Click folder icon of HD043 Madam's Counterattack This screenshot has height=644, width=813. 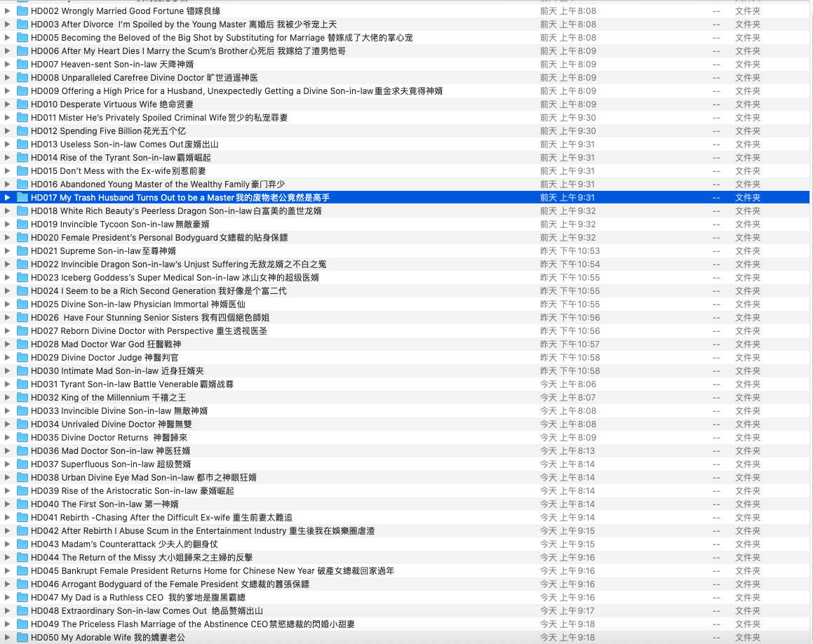22,544
